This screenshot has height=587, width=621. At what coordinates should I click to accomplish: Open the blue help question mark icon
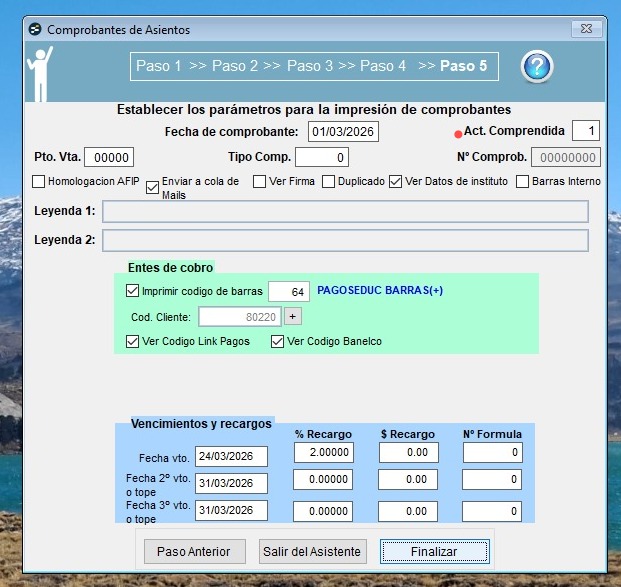point(537,66)
